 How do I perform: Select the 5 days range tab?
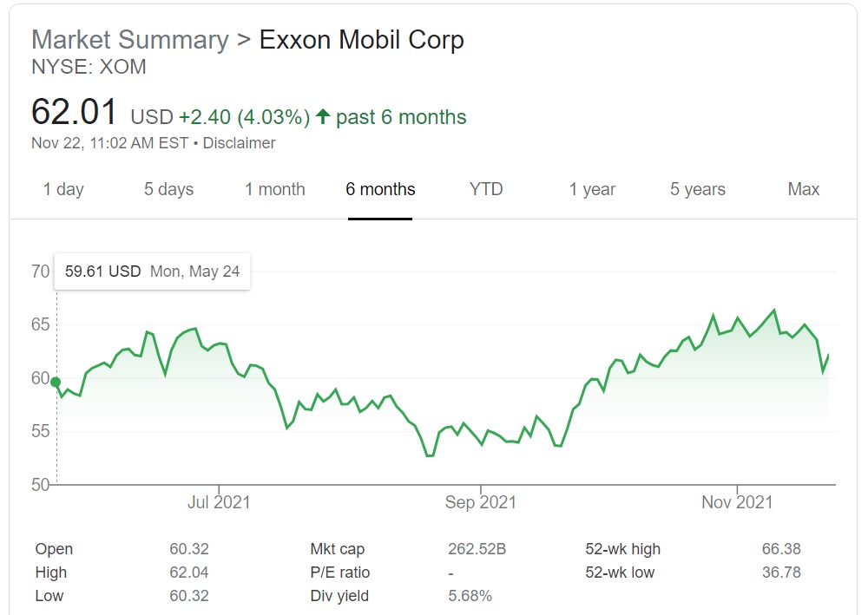(168, 189)
